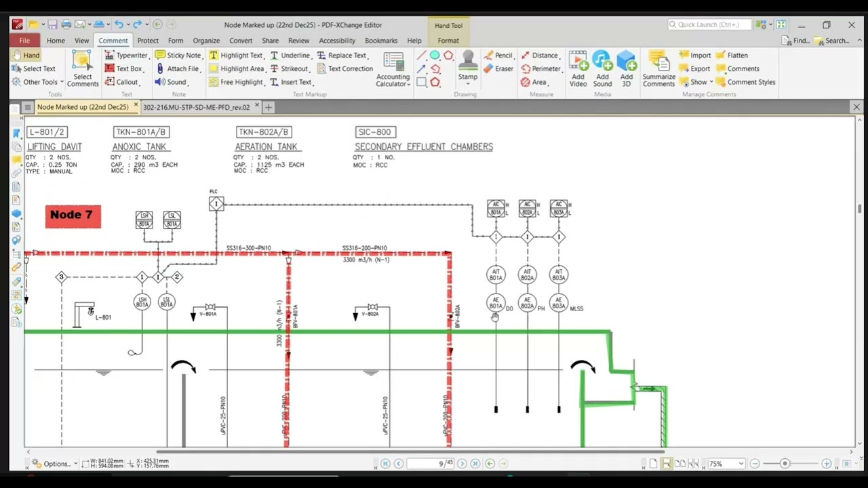Open a new document tab with plus
Viewport: 868px width, 488px height.
(269, 107)
